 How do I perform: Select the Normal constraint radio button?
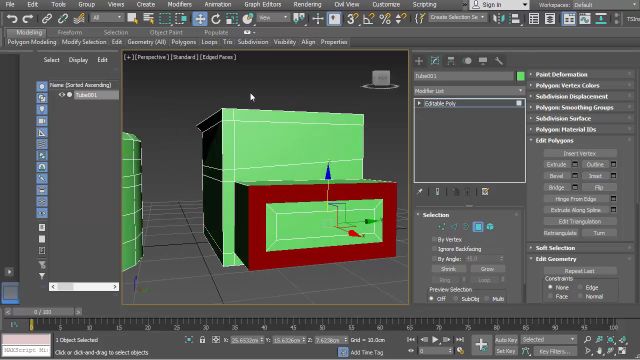tap(580, 296)
